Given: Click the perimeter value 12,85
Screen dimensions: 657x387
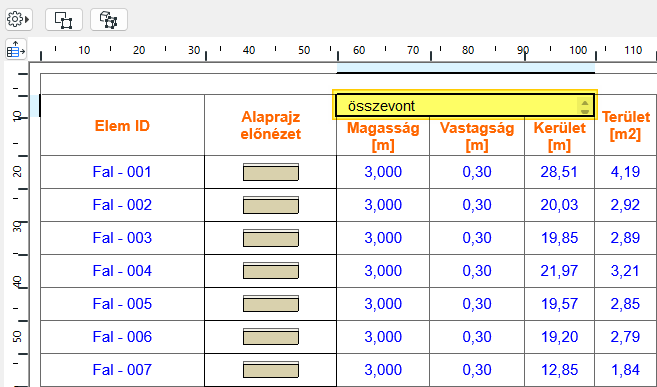Looking at the screenshot, I should tap(559, 370).
